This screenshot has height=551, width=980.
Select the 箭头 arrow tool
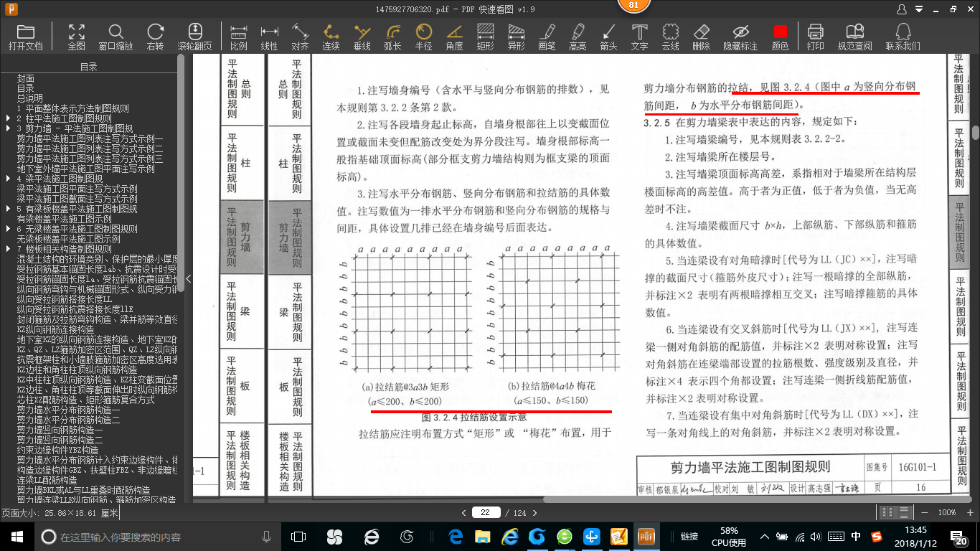click(608, 37)
